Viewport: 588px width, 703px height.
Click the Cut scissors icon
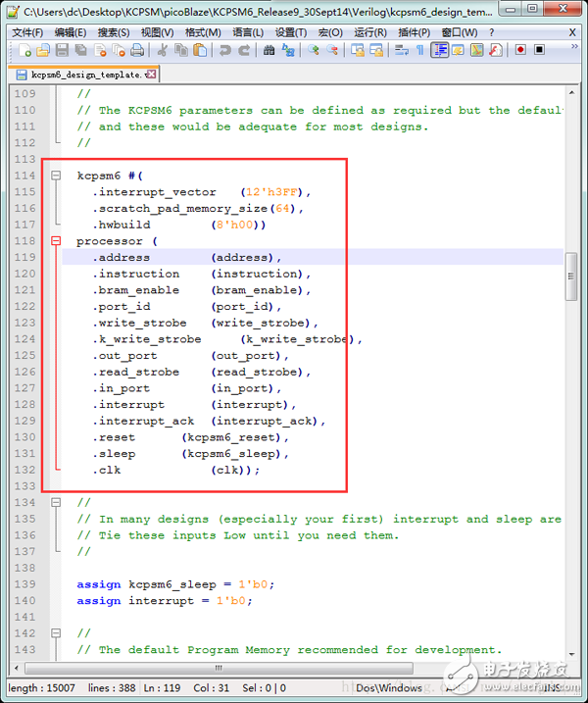click(x=163, y=50)
